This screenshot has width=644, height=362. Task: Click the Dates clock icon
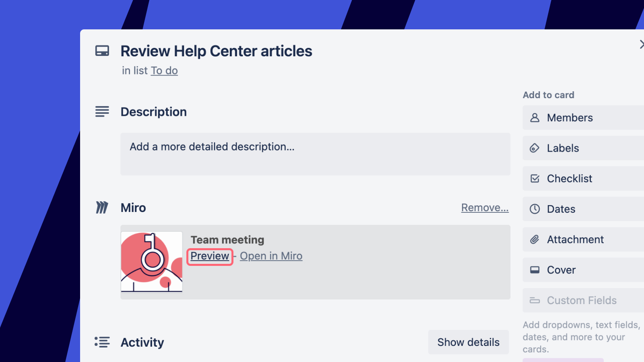point(535,209)
